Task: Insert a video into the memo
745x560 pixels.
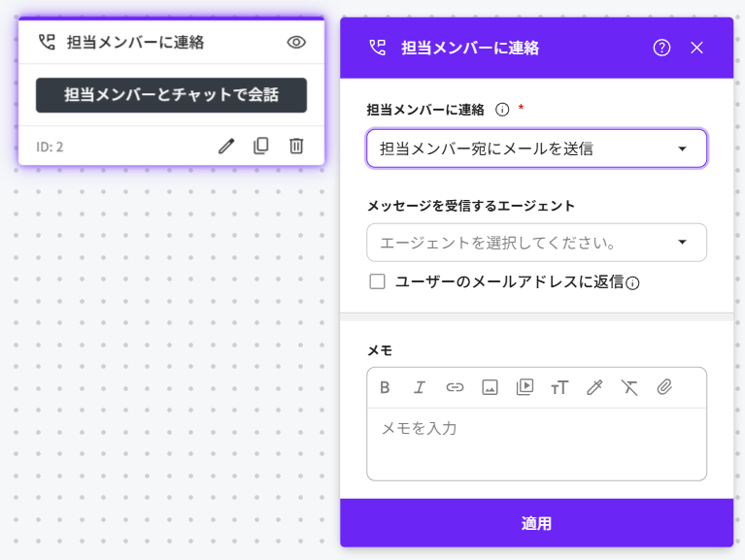Action: 525,386
